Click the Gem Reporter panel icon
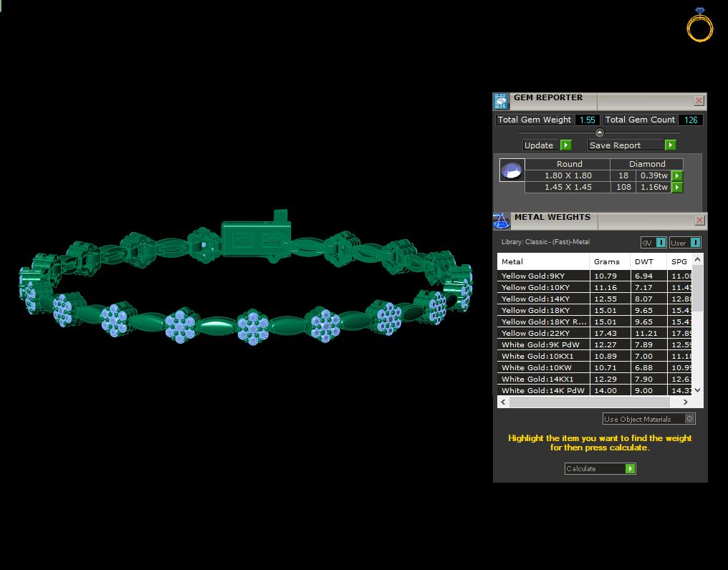 coord(501,101)
